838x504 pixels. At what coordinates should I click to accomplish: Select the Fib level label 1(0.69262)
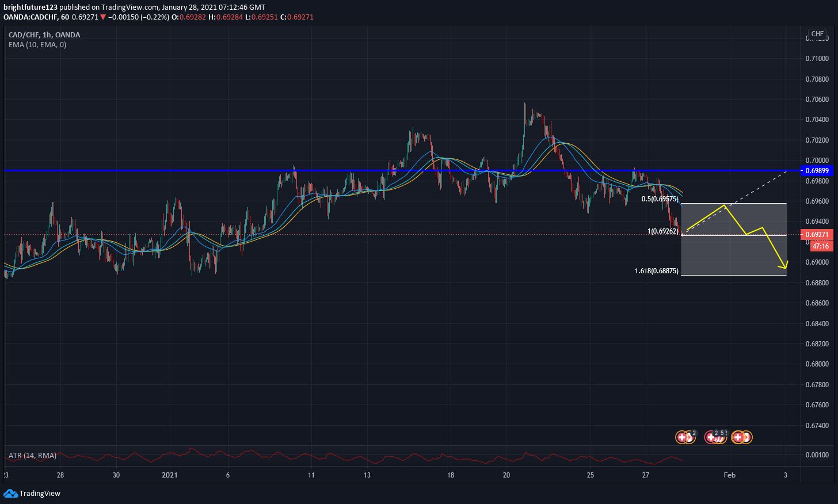663,231
